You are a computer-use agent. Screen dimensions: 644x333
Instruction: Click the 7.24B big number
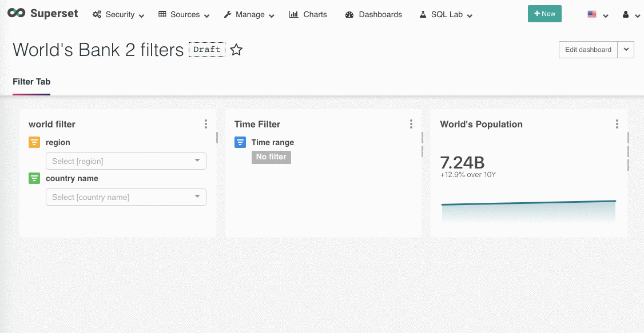pos(463,162)
